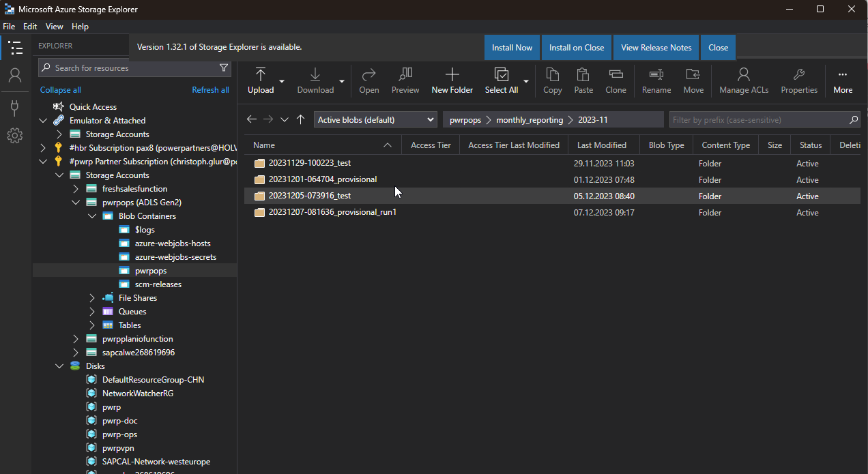Click the Move toolbar icon
The image size is (868, 474).
(693, 81)
